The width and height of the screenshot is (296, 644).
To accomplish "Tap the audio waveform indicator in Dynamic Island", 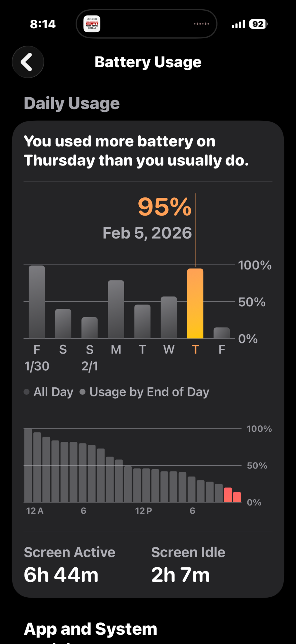I will (201, 24).
